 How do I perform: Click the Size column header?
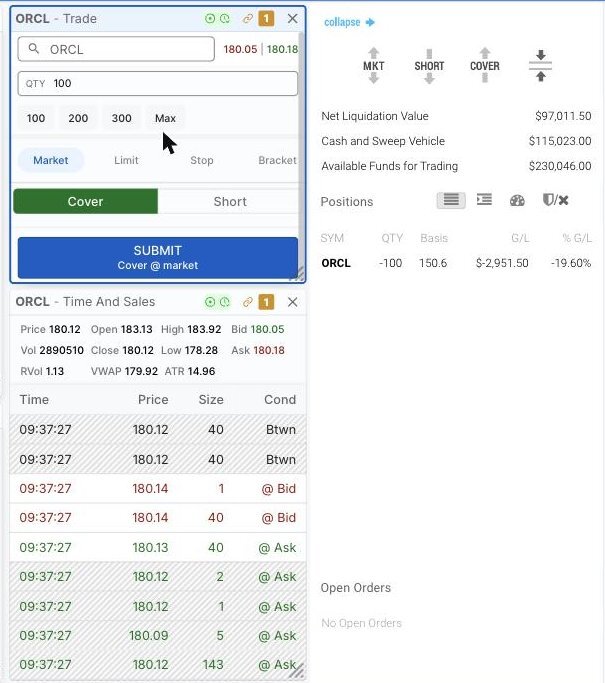click(x=211, y=399)
